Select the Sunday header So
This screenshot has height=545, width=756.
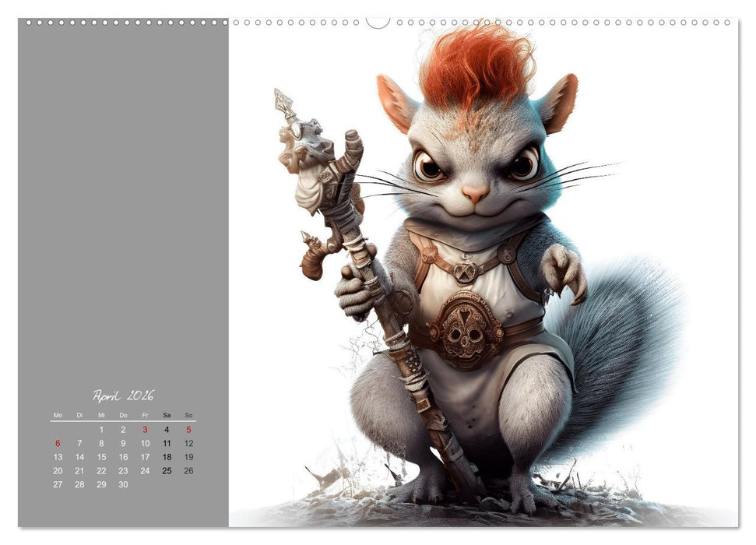click(x=188, y=415)
